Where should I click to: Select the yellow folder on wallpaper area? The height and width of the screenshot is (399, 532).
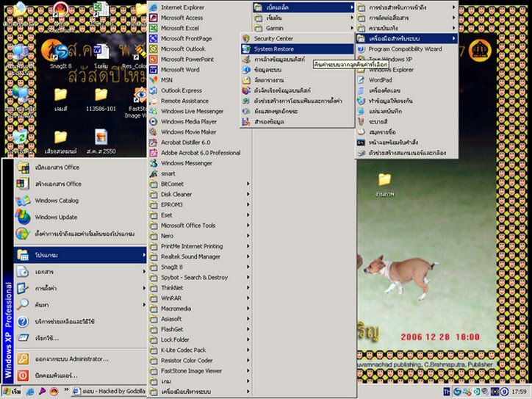(385, 185)
